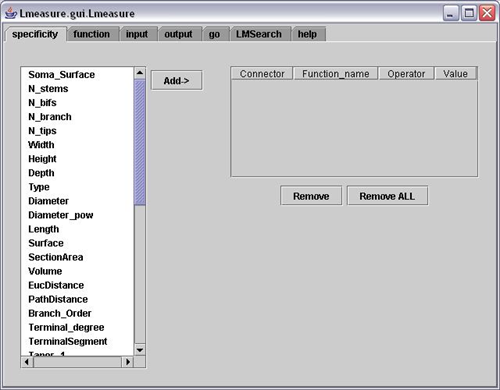Pick Type in the function list
500x390 pixels.
click(77, 187)
